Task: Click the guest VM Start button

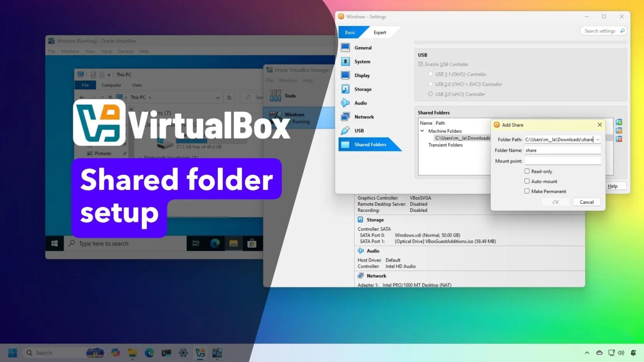Action: tap(54, 244)
